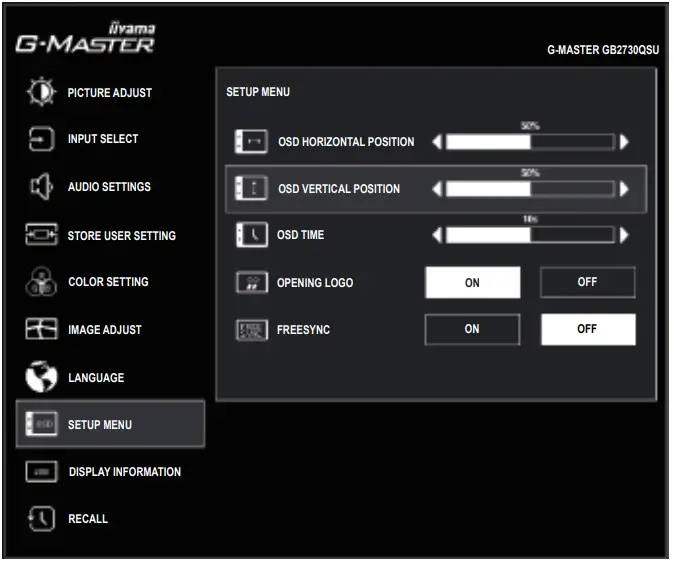
Task: Click the SETUP MENU panel heading
Action: click(258, 92)
